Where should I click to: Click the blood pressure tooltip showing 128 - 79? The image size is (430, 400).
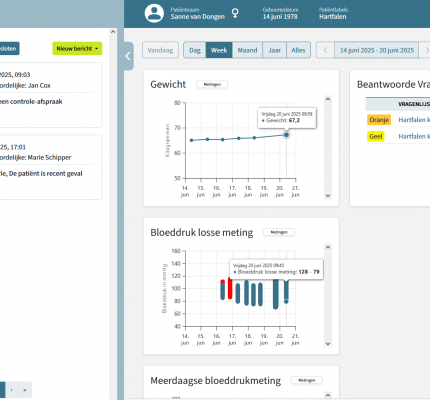coord(276,269)
